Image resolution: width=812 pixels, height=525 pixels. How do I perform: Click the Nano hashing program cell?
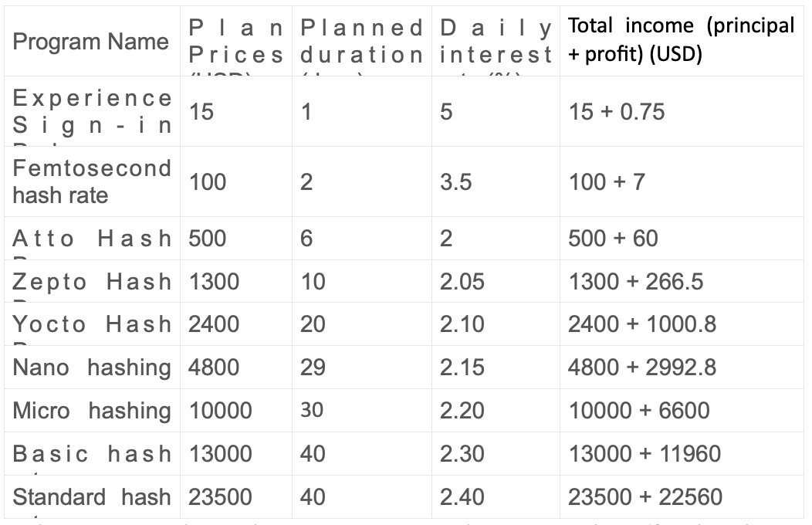(92, 367)
